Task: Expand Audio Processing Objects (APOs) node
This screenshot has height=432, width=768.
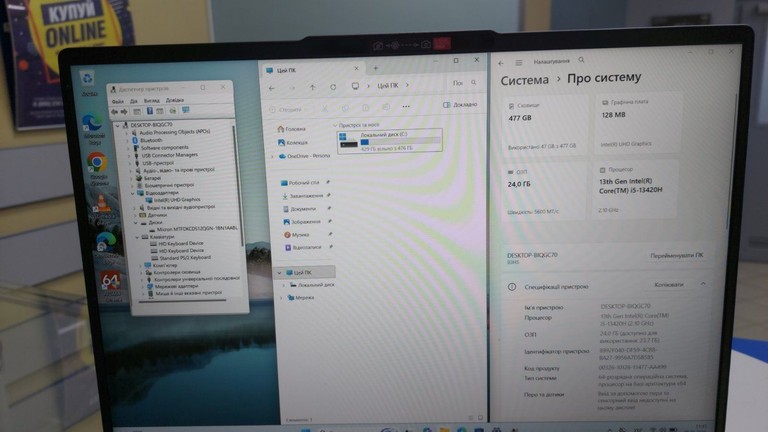Action: [127, 133]
